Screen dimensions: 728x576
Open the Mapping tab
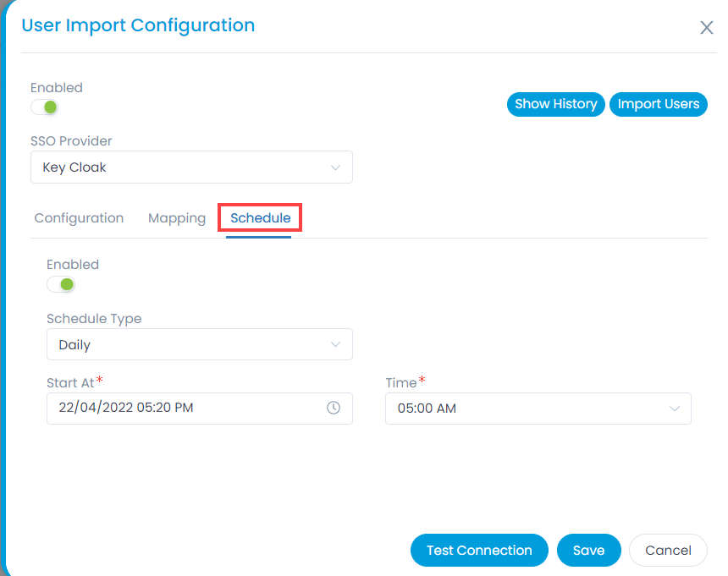coord(177,218)
